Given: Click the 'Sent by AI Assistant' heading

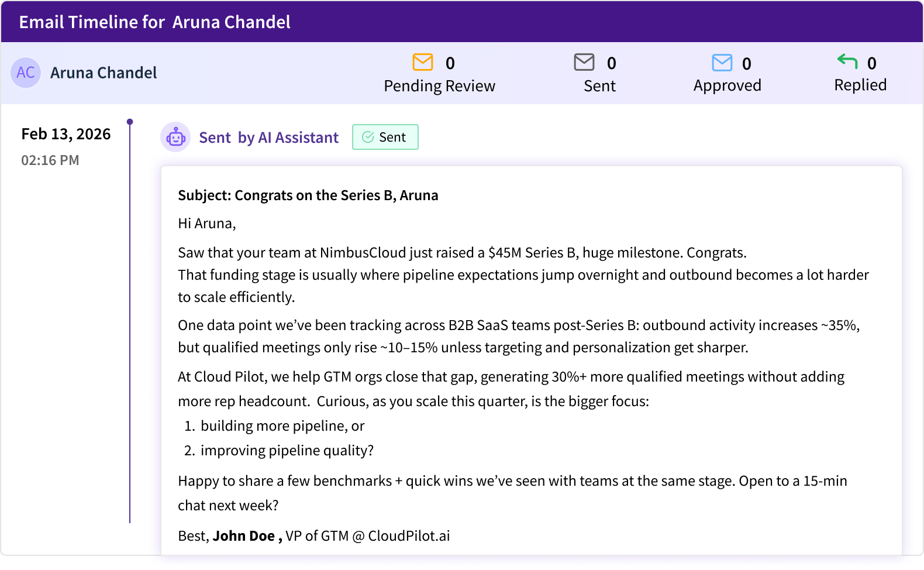Looking at the screenshot, I should tap(268, 138).
